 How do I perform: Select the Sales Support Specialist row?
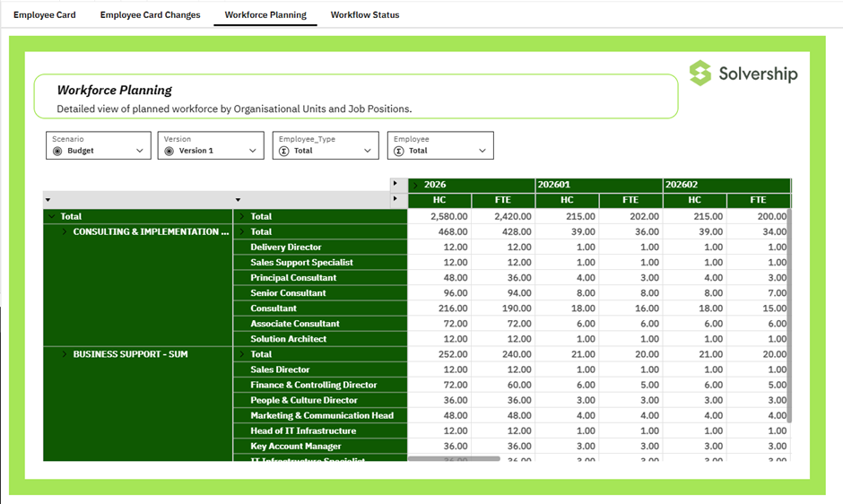[x=320, y=263]
